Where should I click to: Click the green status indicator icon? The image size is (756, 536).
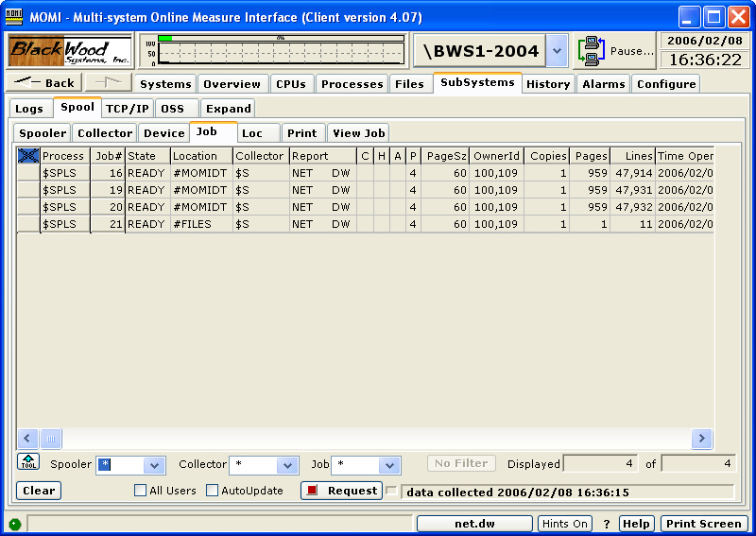coord(15,525)
